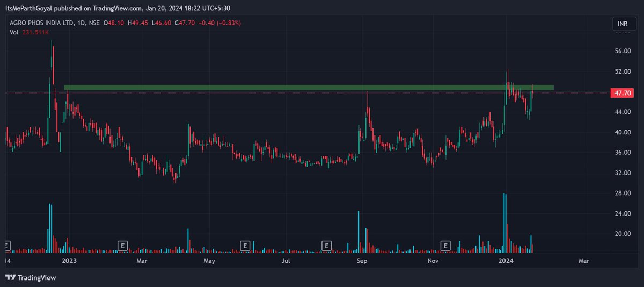The height and width of the screenshot is (287, 644).
Task: Click the 52.00 price axis label
Action: tap(623, 71)
